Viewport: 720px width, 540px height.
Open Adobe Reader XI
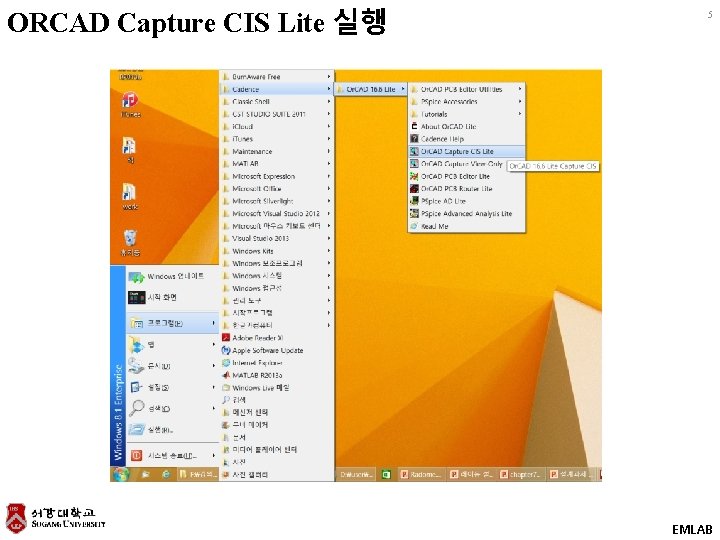click(x=277, y=338)
